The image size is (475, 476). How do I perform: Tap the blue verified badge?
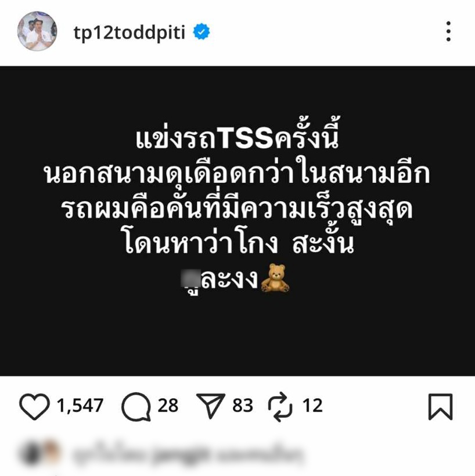[x=201, y=32]
